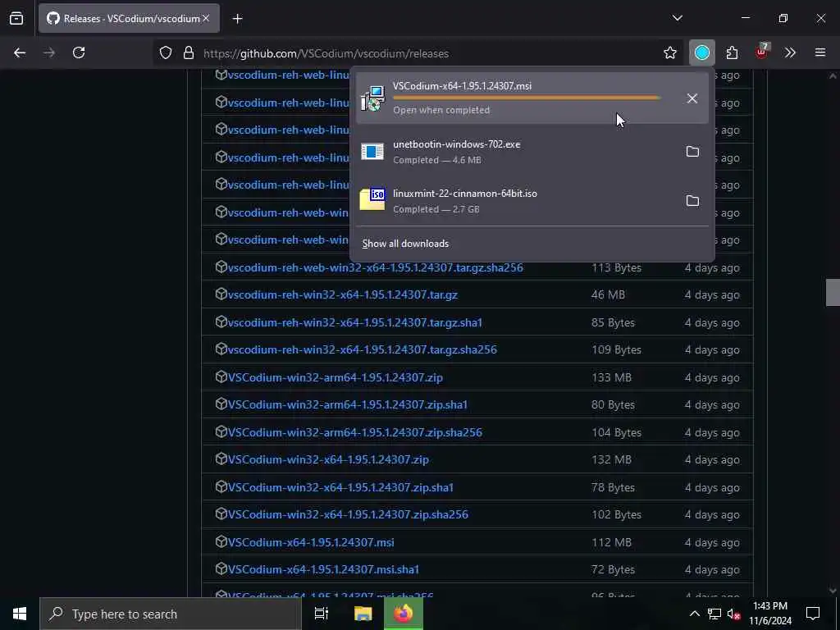The image size is (840, 630).
Task: Download vscodium-reh-web-win32-x64 tar.gz.sha256 file
Action: (x=375, y=268)
